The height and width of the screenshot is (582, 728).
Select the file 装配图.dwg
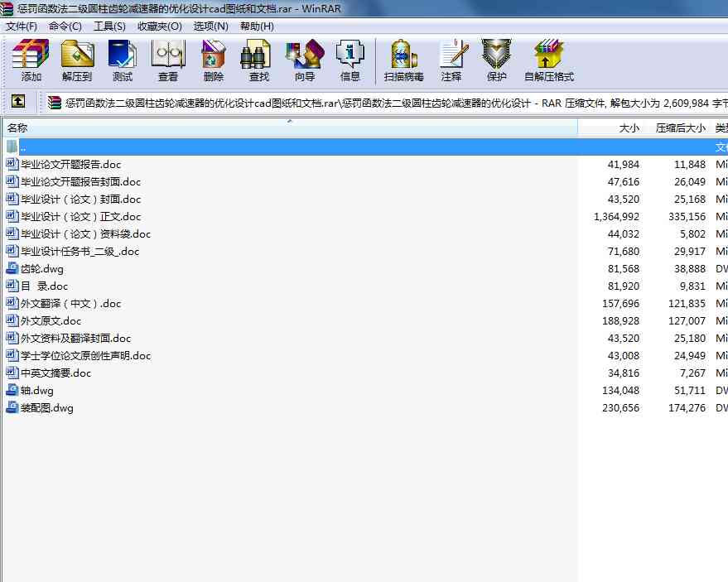tap(47, 408)
